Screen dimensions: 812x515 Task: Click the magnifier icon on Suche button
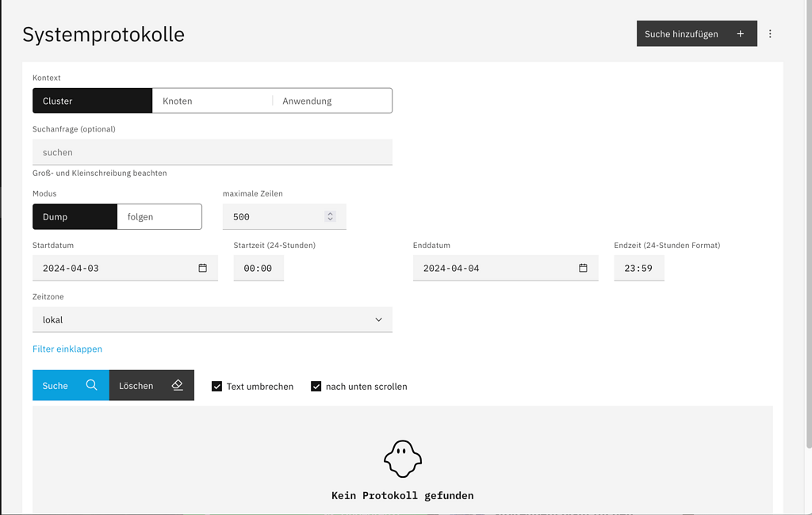[92, 386]
